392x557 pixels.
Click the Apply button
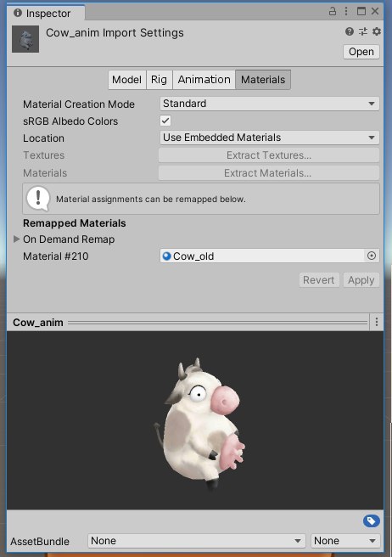pyautogui.click(x=361, y=280)
